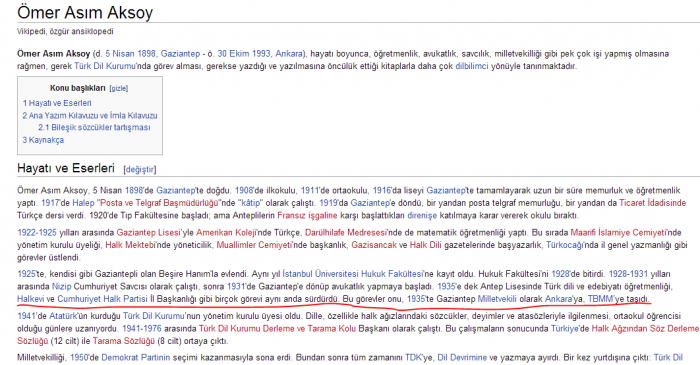Screen dimensions: 700x365
Task: Open the 'Cumhuriyet Halk Partisi' link
Action: pos(102,299)
